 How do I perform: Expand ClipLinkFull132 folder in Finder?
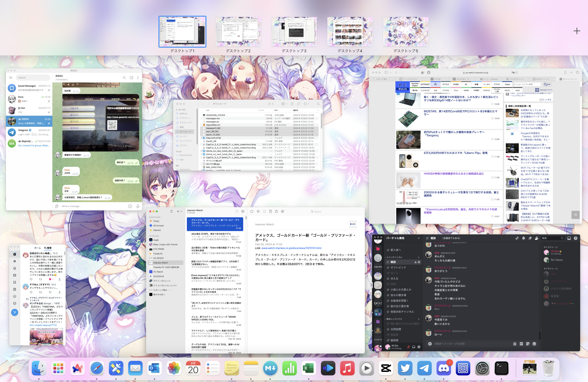click(x=201, y=138)
